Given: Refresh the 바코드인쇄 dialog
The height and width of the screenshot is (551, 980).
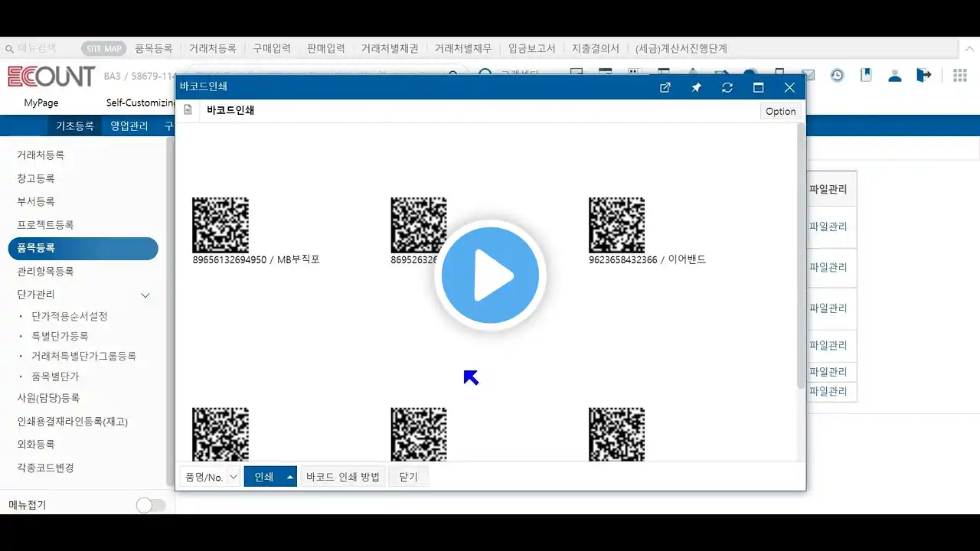Looking at the screenshot, I should point(727,87).
